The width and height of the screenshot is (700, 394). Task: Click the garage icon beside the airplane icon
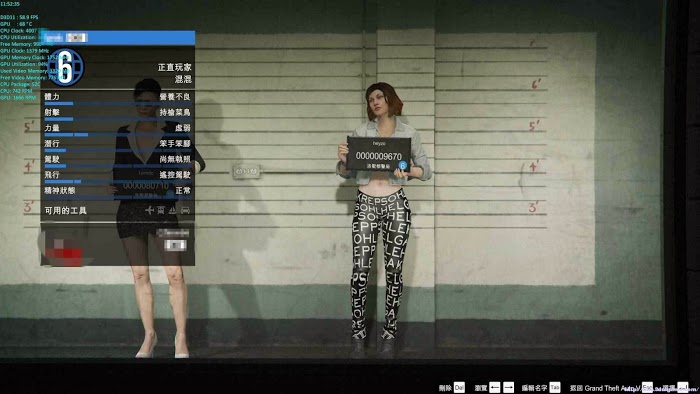coord(161,210)
